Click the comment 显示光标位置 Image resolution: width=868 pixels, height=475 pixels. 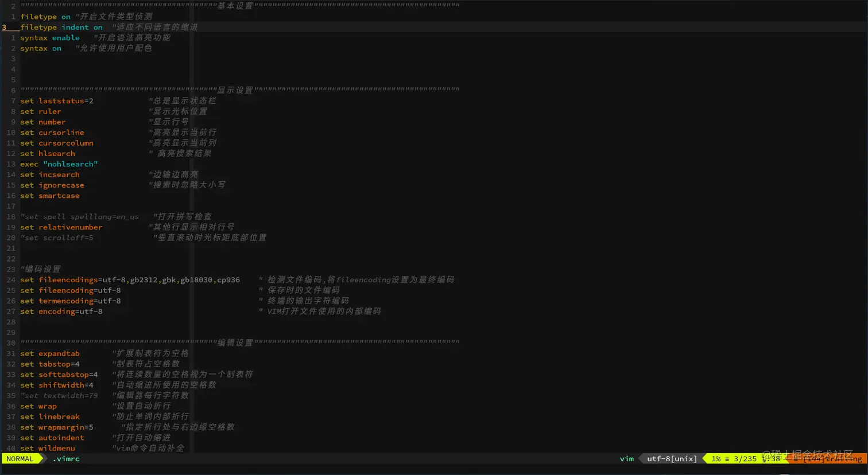(x=178, y=111)
